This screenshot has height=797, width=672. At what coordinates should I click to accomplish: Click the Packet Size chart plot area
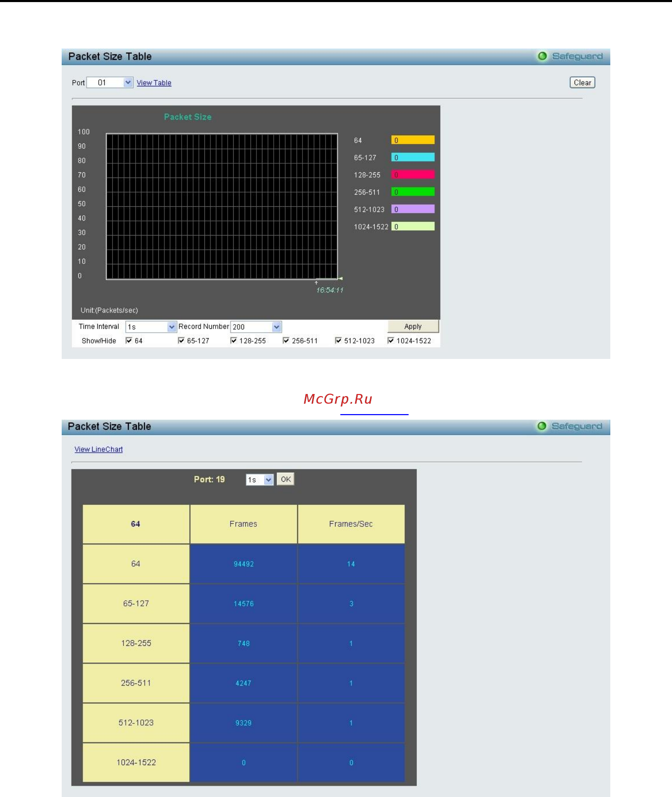pyautogui.click(x=222, y=206)
